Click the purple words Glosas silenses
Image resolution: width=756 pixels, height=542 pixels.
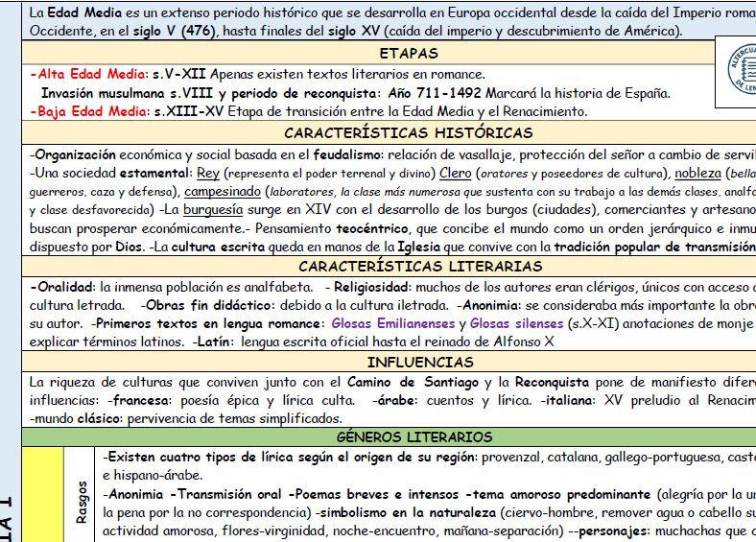[516, 323]
